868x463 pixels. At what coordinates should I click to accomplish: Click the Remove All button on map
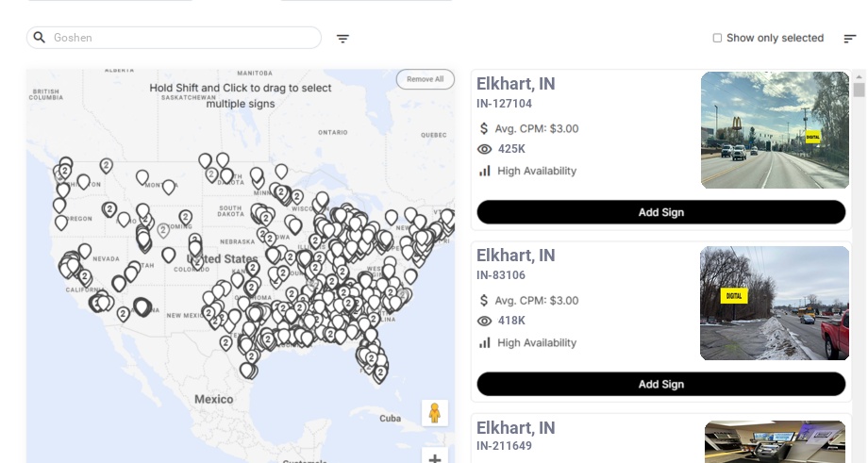425,79
